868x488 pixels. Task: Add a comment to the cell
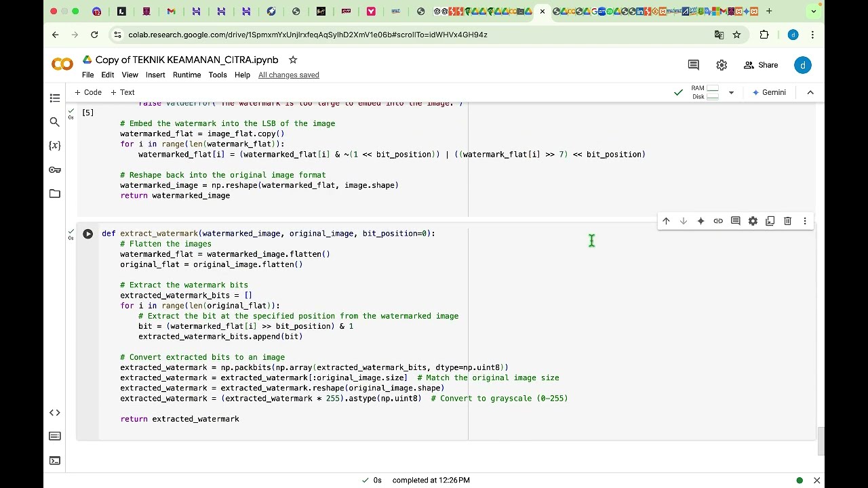736,221
